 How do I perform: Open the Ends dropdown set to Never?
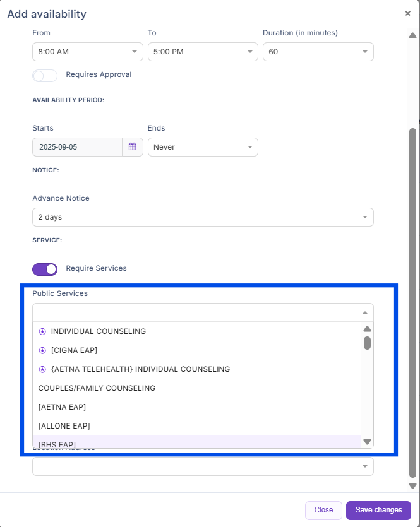click(x=203, y=147)
